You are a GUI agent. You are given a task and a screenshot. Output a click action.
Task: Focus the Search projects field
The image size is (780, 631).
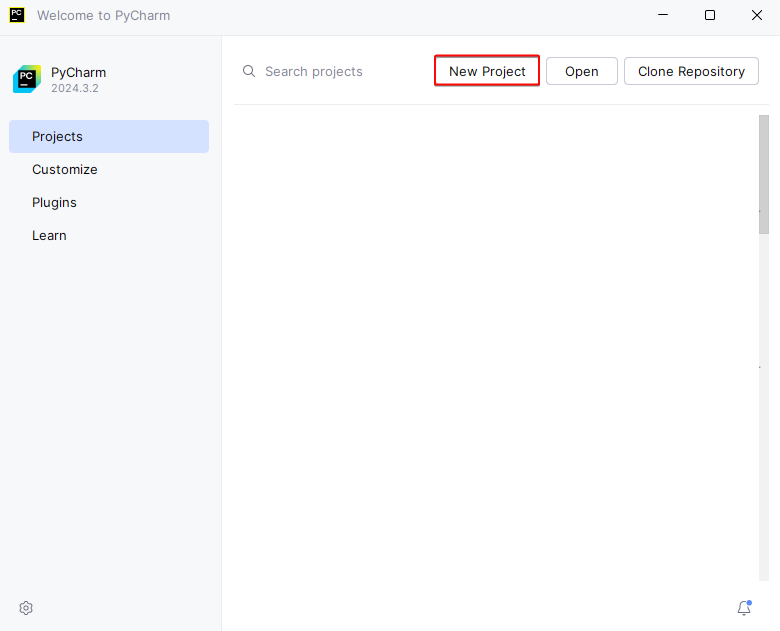313,72
